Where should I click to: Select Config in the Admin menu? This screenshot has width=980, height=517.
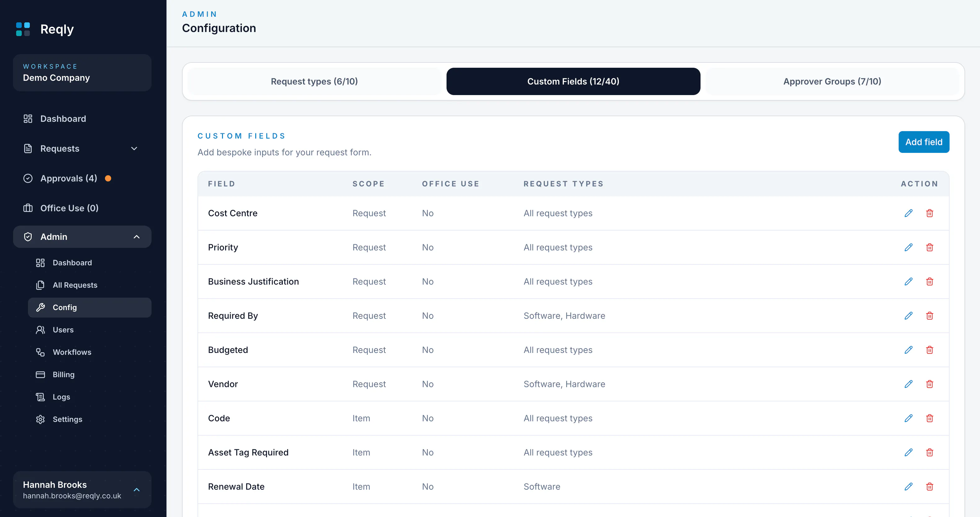tap(89, 308)
